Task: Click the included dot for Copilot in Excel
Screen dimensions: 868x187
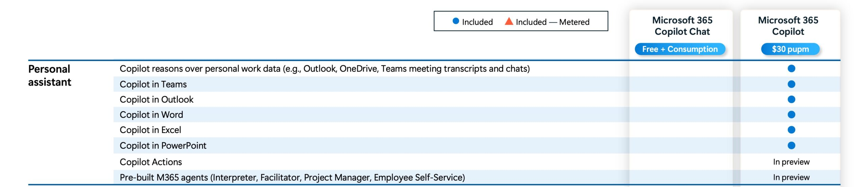Action: tap(791, 130)
